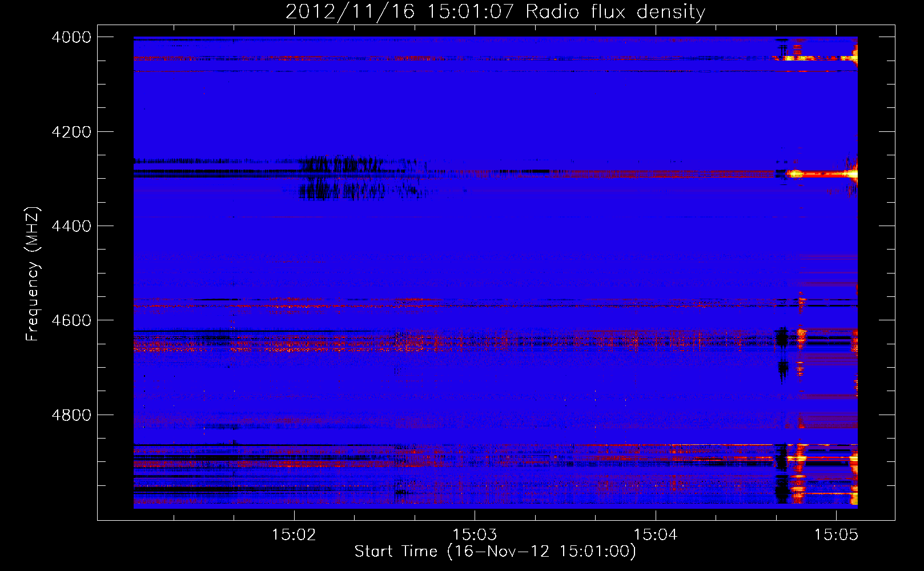Click the plot title '2012/11/16 15:01:07 Radio flux density'
The image size is (924, 571).
[x=495, y=12]
